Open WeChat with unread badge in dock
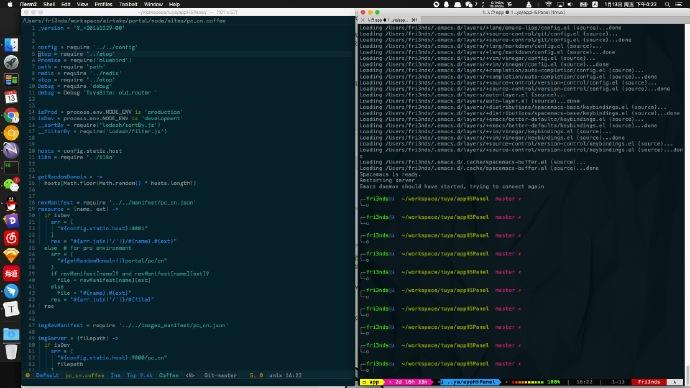Screen dimensions: 690x388 pos(11,185)
